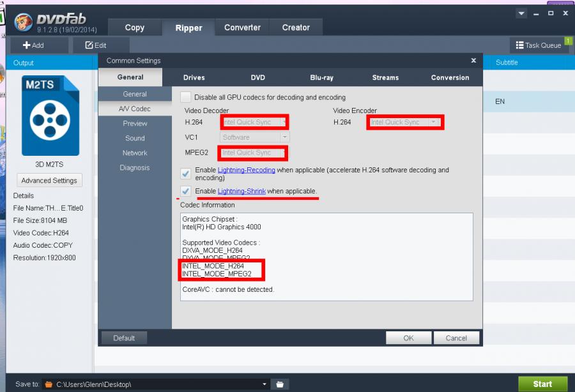
Task: Click the Cancel button
Action: [x=456, y=338]
